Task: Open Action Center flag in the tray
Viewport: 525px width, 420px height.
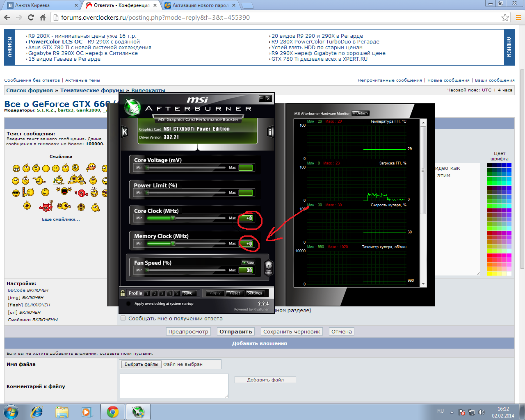Action: pos(462,412)
